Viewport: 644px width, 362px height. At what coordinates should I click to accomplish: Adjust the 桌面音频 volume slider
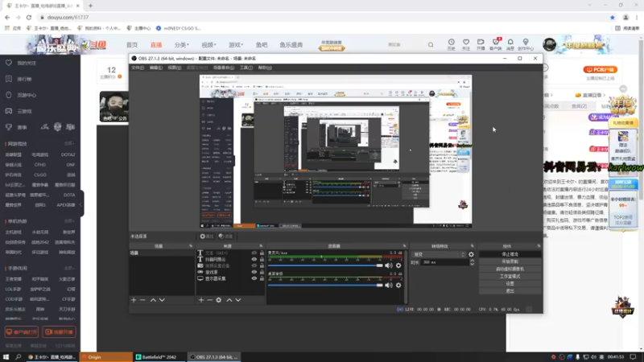point(325,285)
